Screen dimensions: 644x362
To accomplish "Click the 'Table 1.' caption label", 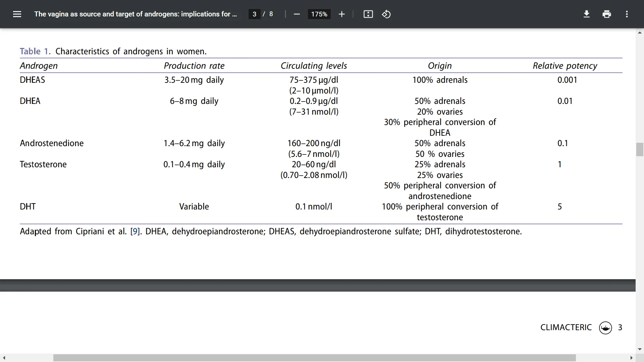I will click(x=35, y=51).
